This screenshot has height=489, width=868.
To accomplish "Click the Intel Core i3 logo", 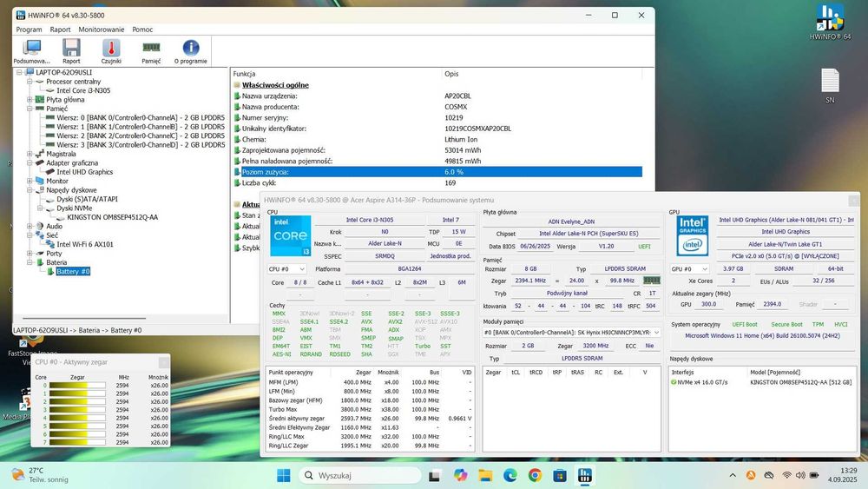I will (x=291, y=236).
